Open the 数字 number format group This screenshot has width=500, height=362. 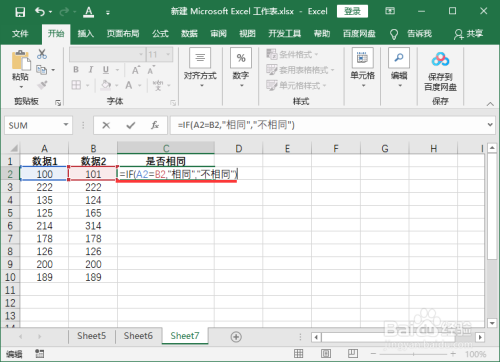pyautogui.click(x=241, y=68)
